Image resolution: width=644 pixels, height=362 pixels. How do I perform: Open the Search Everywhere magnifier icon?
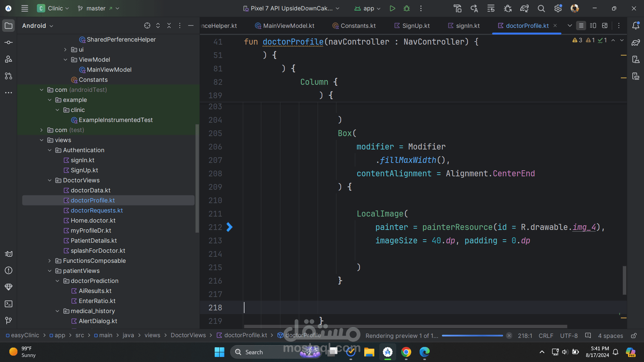coord(541,8)
